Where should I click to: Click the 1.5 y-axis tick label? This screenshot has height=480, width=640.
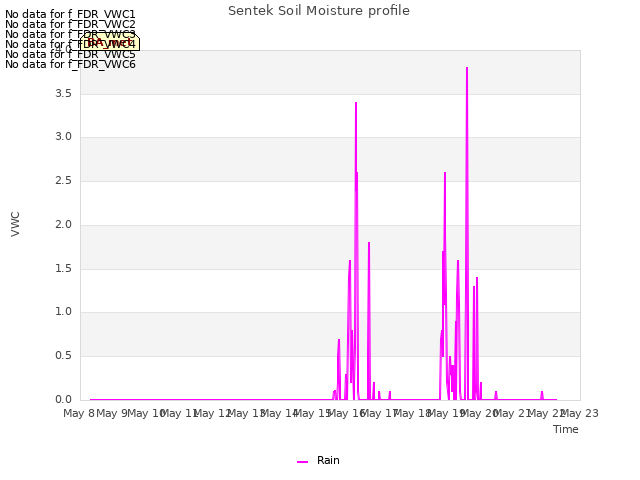click(63, 268)
